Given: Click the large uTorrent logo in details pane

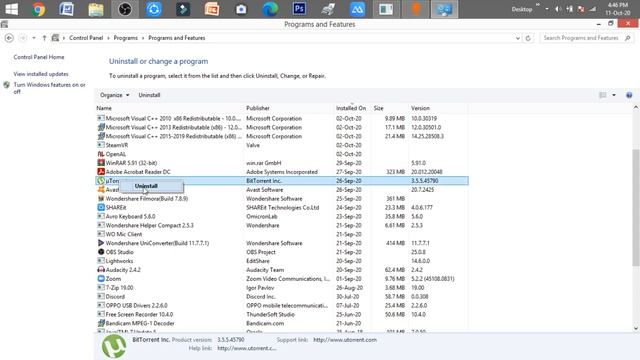Looking at the screenshot, I should tap(114, 347).
